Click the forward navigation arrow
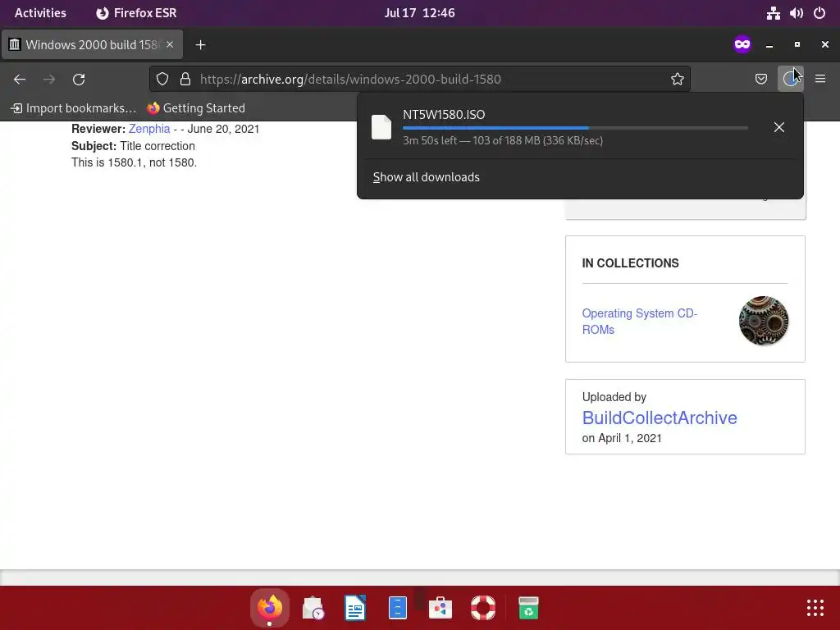The height and width of the screenshot is (630, 840). (x=49, y=80)
